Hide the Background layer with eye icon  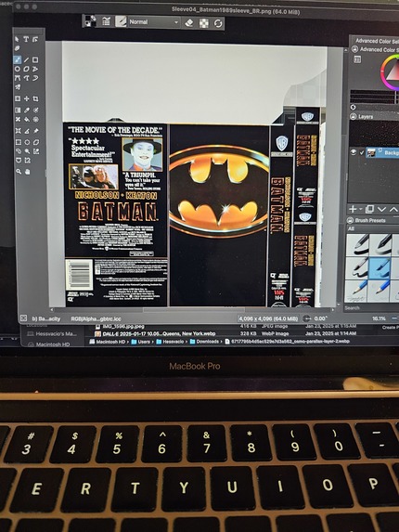click(354, 152)
